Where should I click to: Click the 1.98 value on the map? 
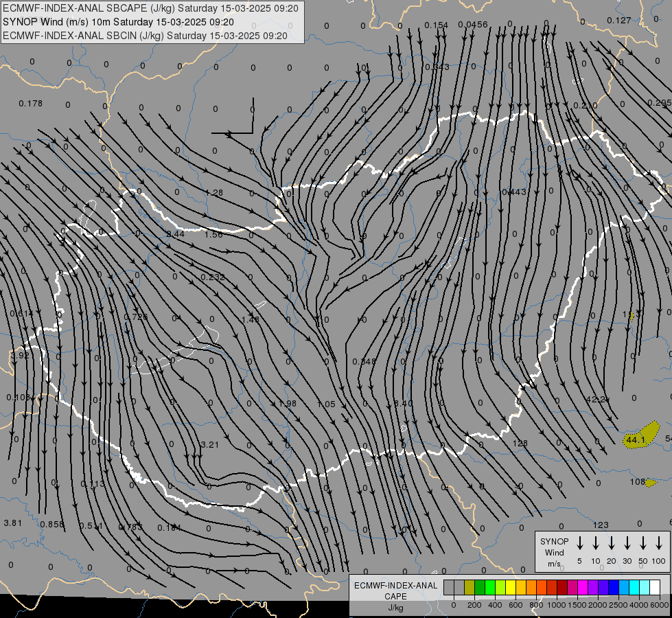[287, 404]
